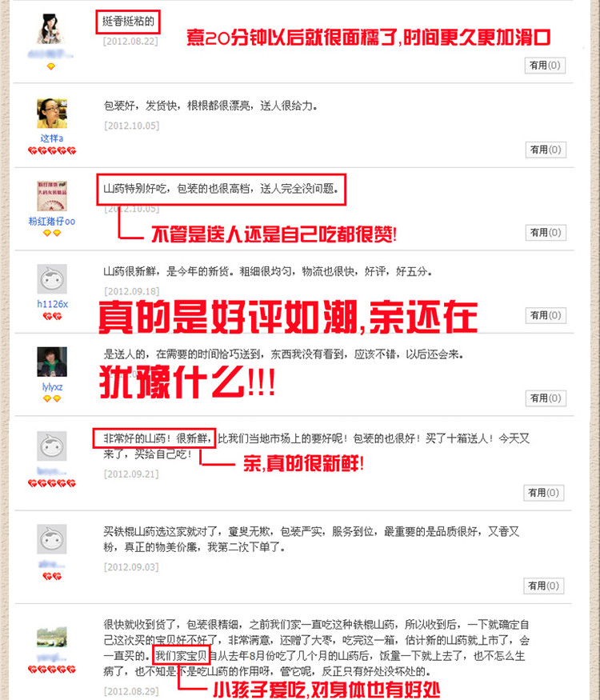Click the lylyxz avatar photo
600x700 pixels.
[x=52, y=362]
